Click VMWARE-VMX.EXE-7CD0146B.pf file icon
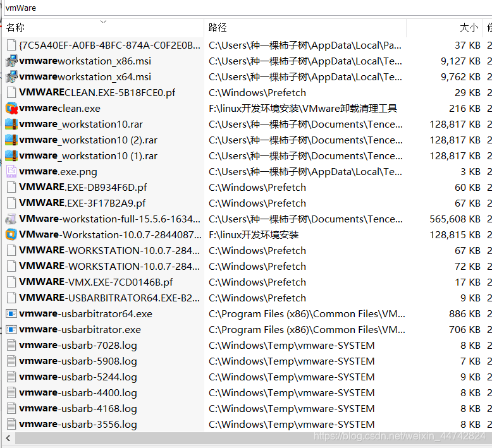492x448 pixels. tap(11, 282)
